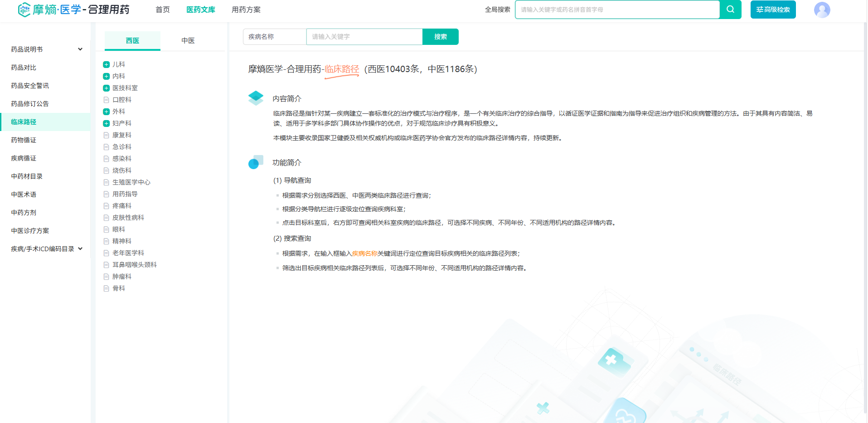Focus the disease name keyword input
868x423 pixels.
364,37
